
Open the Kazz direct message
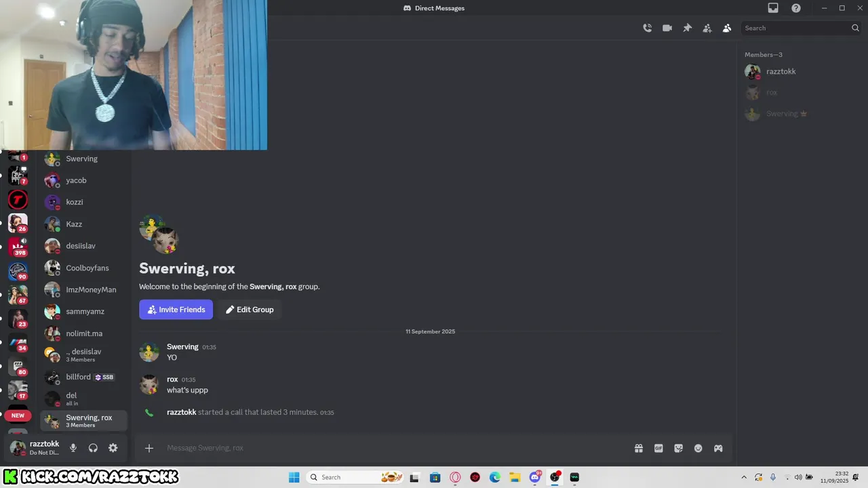tap(84, 224)
